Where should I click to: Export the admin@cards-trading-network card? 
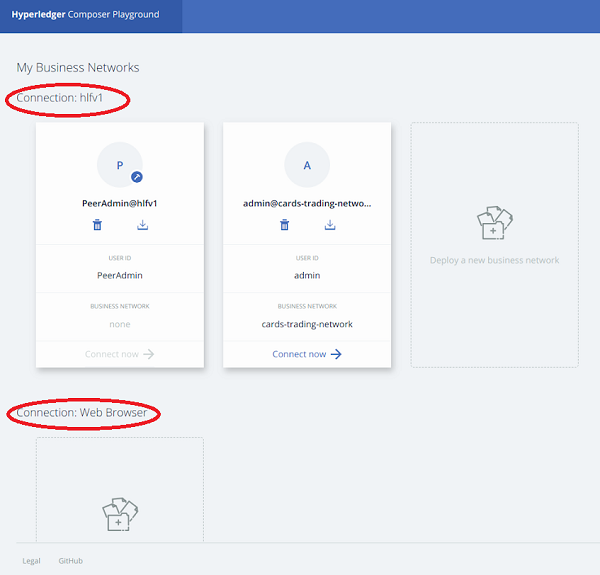click(330, 225)
